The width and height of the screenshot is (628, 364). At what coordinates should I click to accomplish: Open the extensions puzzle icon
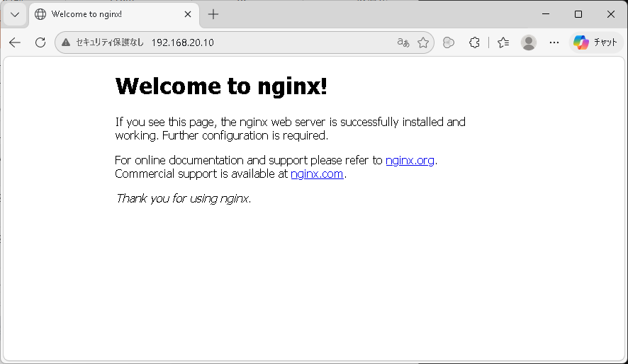[475, 42]
